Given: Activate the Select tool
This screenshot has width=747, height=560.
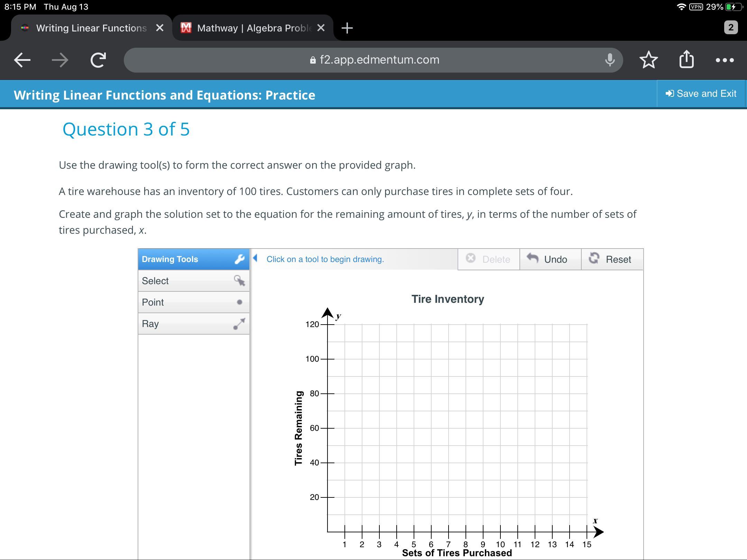Looking at the screenshot, I should click(x=193, y=281).
